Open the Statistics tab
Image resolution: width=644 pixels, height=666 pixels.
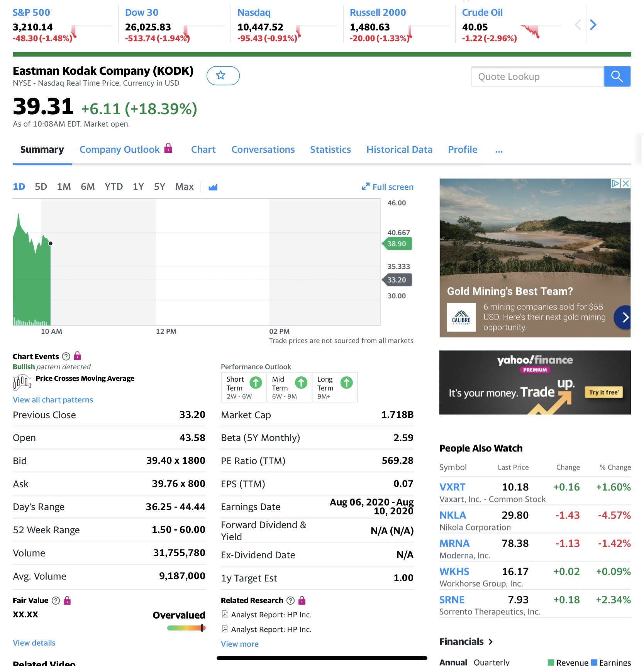[x=330, y=150]
